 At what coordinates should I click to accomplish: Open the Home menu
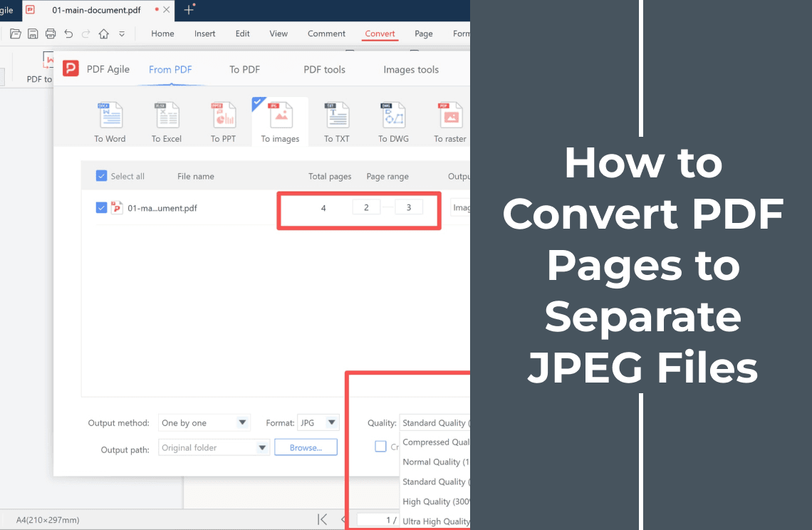click(162, 33)
